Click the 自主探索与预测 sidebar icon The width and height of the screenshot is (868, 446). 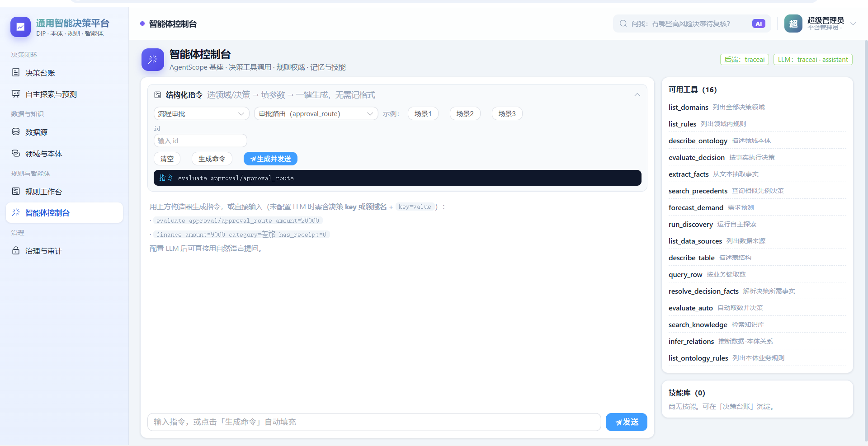pos(16,94)
